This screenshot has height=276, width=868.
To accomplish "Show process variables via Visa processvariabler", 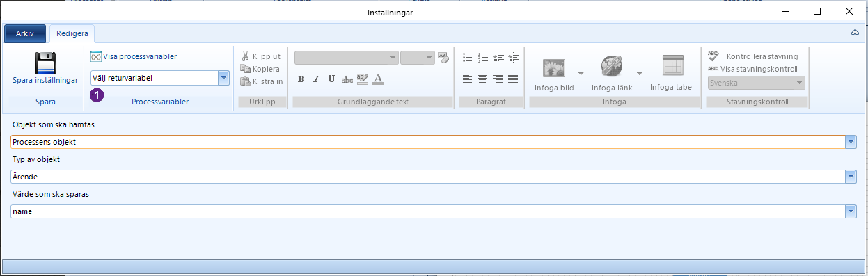I will pos(134,56).
